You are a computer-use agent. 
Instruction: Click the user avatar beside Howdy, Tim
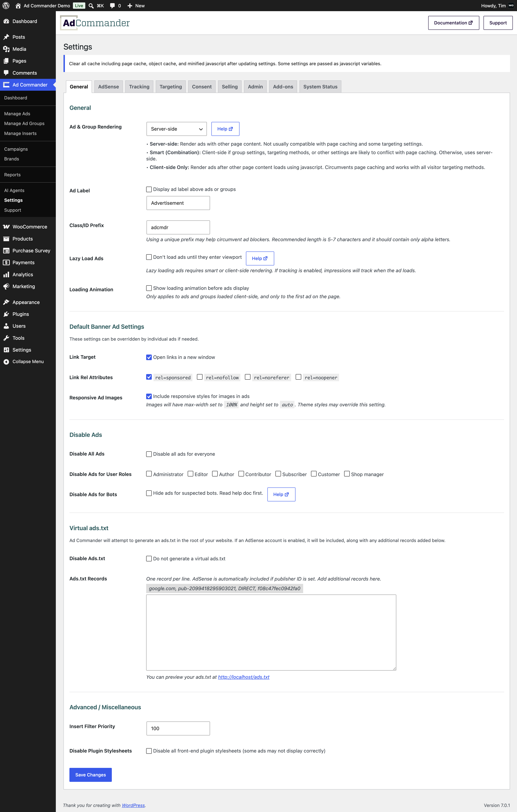[x=511, y=5]
